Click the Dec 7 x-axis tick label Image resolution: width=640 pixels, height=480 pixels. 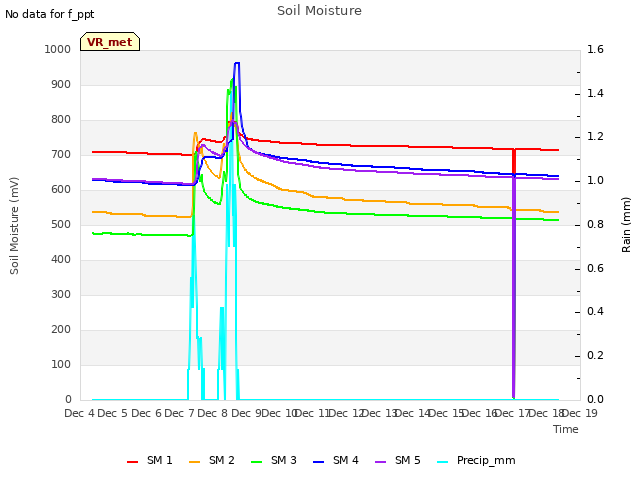tap(180, 413)
